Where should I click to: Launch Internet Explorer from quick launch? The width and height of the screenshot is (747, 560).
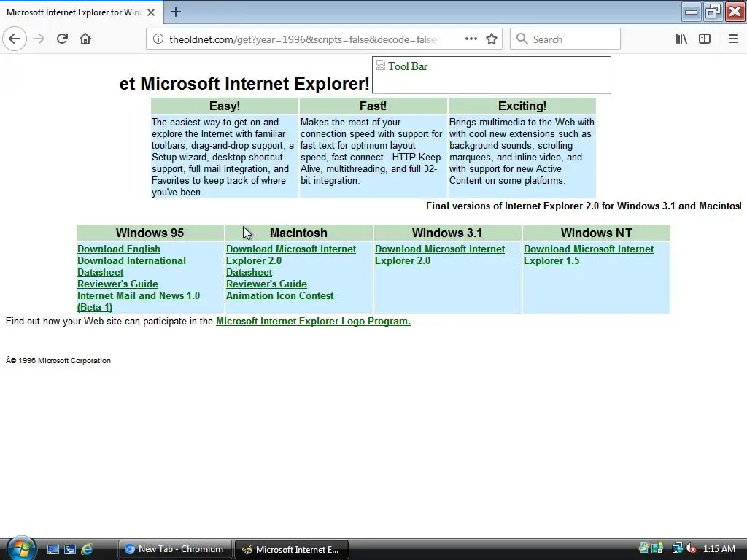pyautogui.click(x=87, y=550)
